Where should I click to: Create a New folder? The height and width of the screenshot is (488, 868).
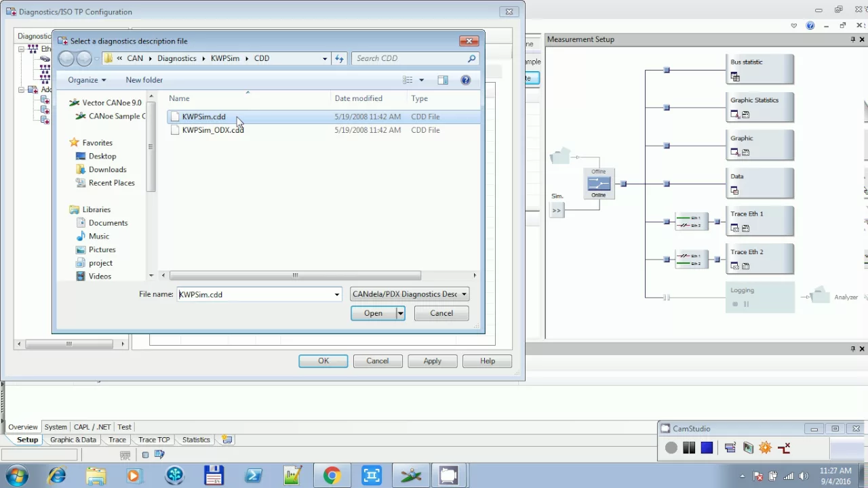pos(144,80)
